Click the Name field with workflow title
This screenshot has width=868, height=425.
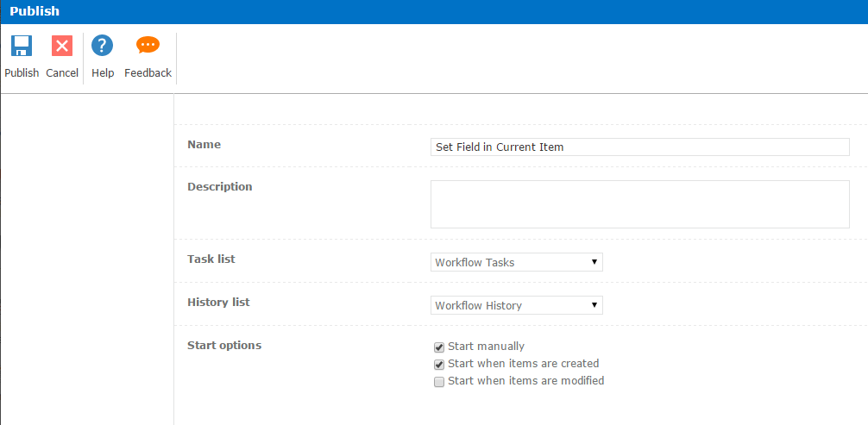click(x=639, y=147)
